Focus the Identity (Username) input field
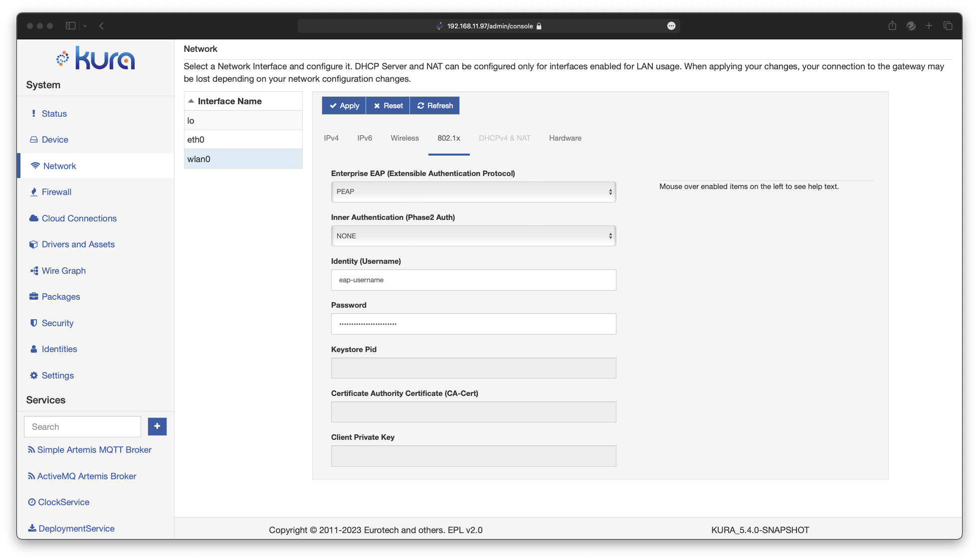This screenshot has height=560, width=979. click(x=473, y=280)
